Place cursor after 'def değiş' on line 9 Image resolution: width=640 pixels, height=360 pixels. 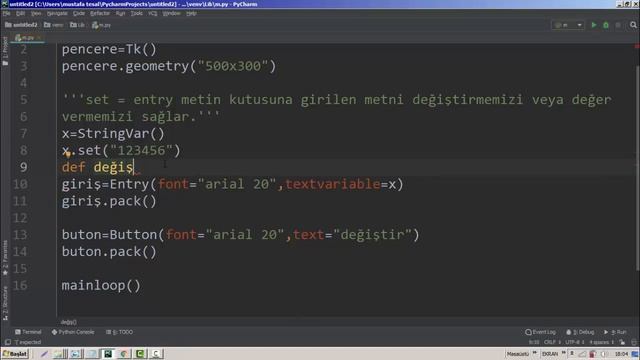(134, 167)
